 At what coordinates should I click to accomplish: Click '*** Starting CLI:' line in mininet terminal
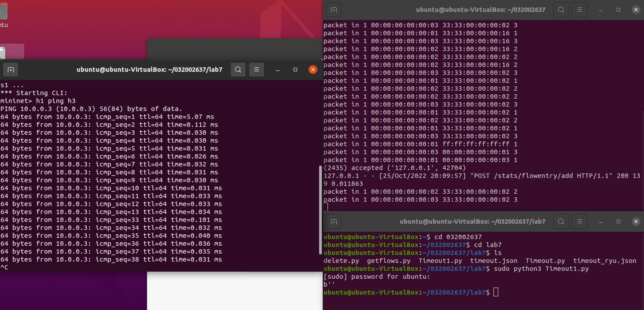(x=34, y=93)
